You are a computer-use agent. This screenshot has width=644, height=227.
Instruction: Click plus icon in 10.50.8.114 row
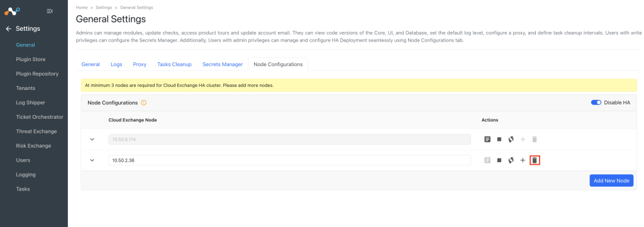(x=523, y=139)
